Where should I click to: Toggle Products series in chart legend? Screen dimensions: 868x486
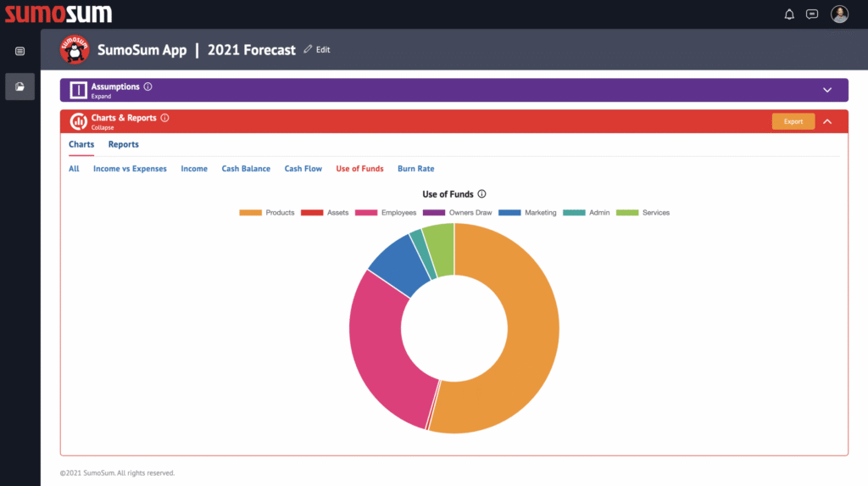point(267,213)
